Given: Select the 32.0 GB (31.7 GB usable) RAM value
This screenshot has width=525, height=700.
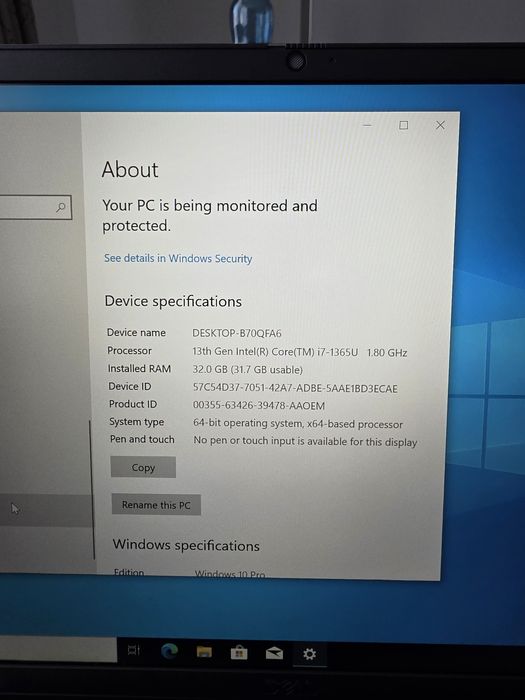Looking at the screenshot, I should [248, 370].
